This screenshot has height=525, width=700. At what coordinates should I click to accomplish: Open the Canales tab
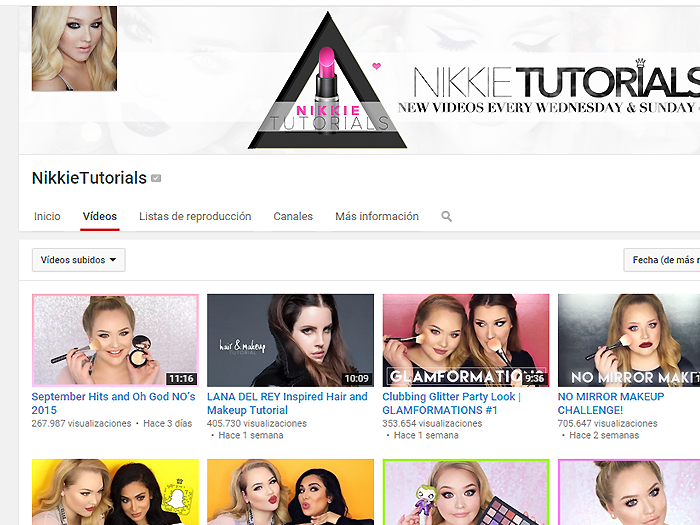click(293, 217)
